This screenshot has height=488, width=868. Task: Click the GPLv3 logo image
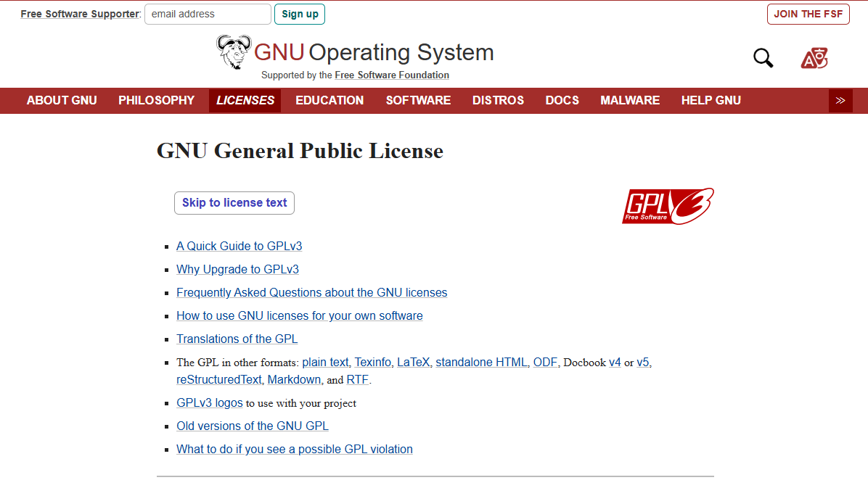tap(668, 206)
